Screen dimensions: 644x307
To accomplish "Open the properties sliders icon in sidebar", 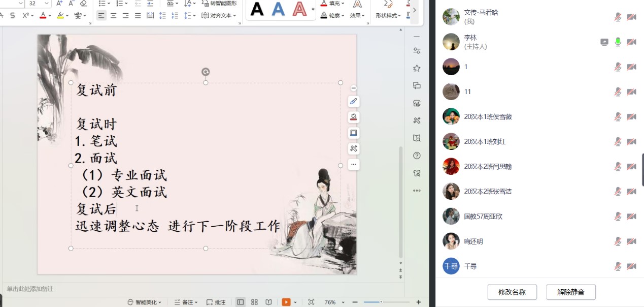I will pos(417,50).
